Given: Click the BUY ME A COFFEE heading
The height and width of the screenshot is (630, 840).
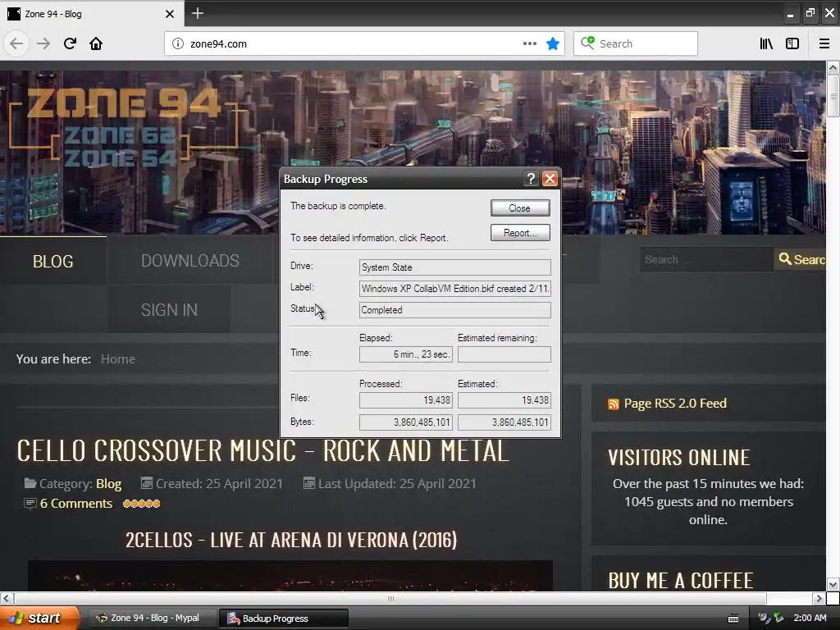Looking at the screenshot, I should point(680,580).
